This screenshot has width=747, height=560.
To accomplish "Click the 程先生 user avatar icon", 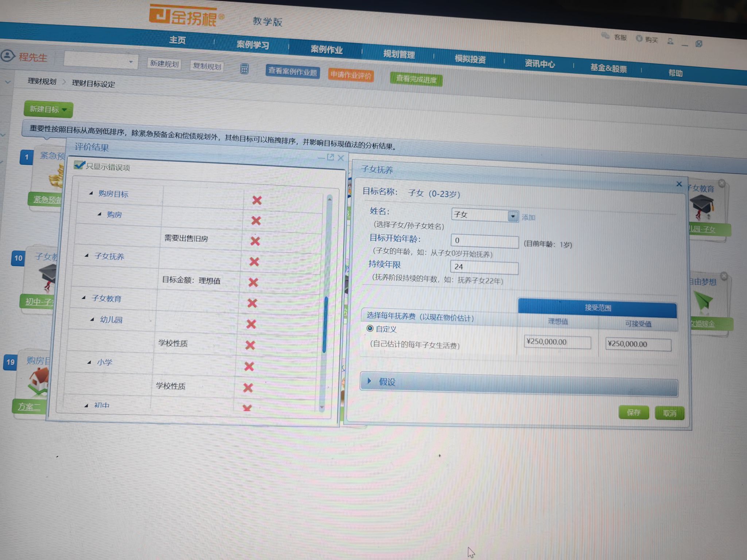I will tap(7, 56).
